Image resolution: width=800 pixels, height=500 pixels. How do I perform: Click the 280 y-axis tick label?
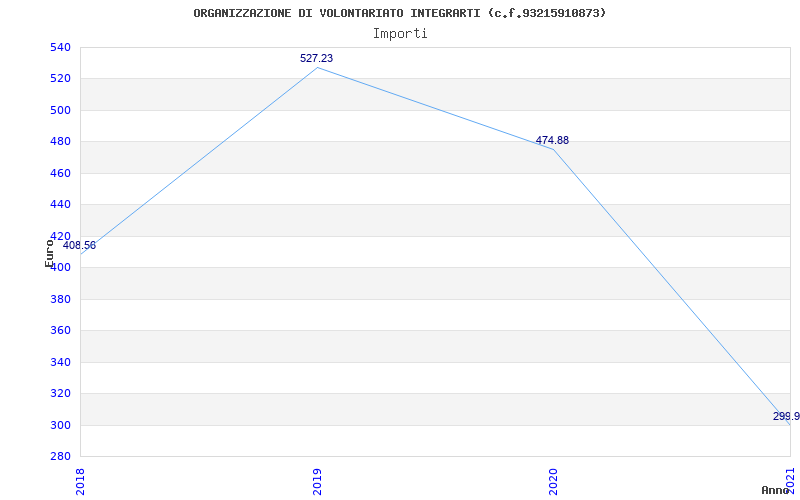(x=60, y=457)
